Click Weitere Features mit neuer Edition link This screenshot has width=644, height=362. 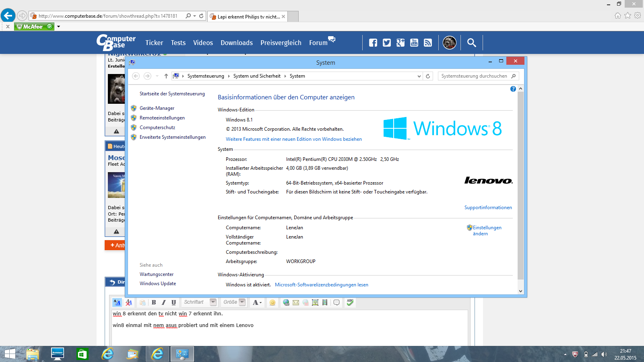(294, 139)
